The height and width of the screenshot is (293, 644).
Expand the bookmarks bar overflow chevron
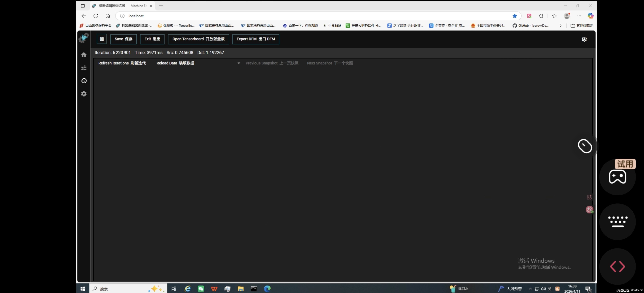coord(560,25)
